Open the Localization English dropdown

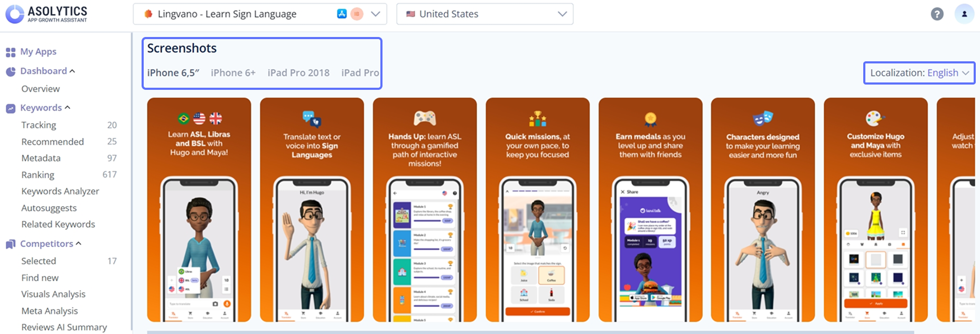[x=919, y=73]
